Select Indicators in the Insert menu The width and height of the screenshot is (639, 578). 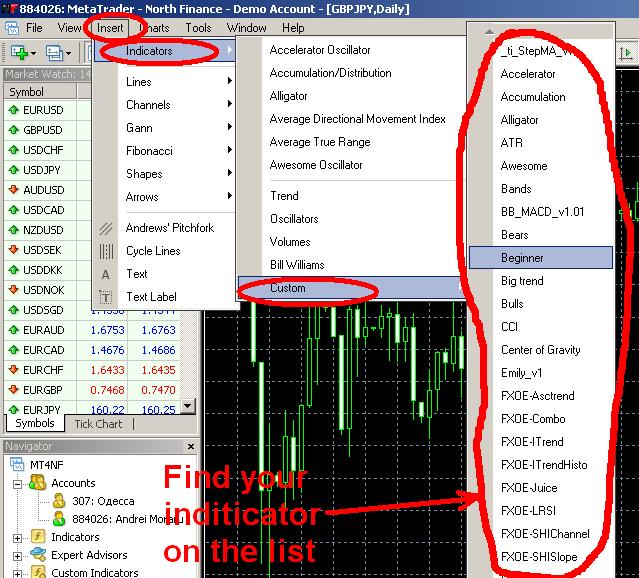(x=164, y=51)
